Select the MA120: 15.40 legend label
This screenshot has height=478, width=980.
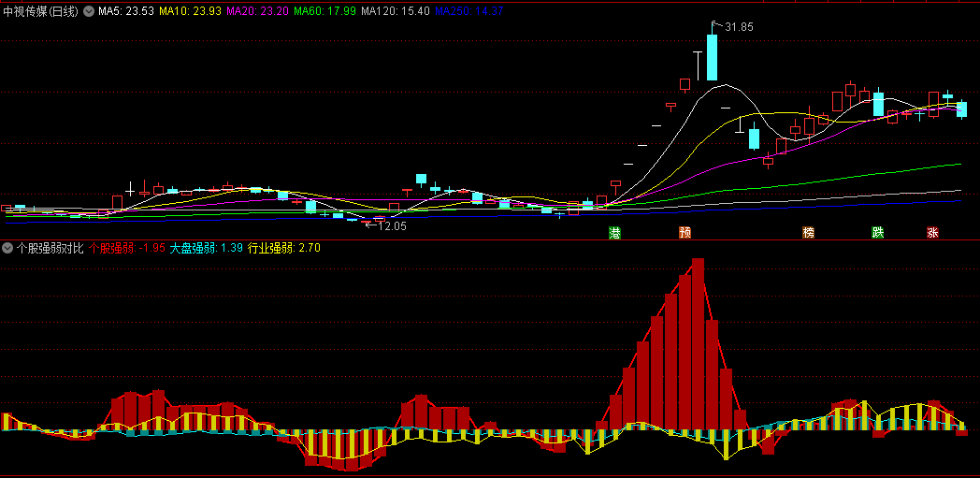pyautogui.click(x=396, y=11)
